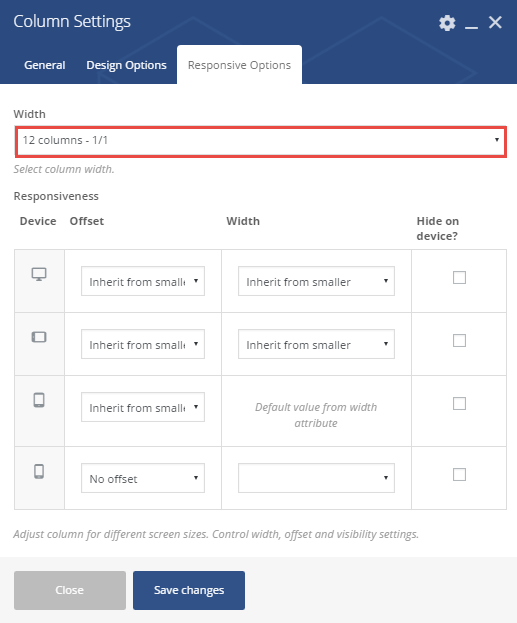
Task: Click the desktop device icon
Action: click(x=39, y=274)
